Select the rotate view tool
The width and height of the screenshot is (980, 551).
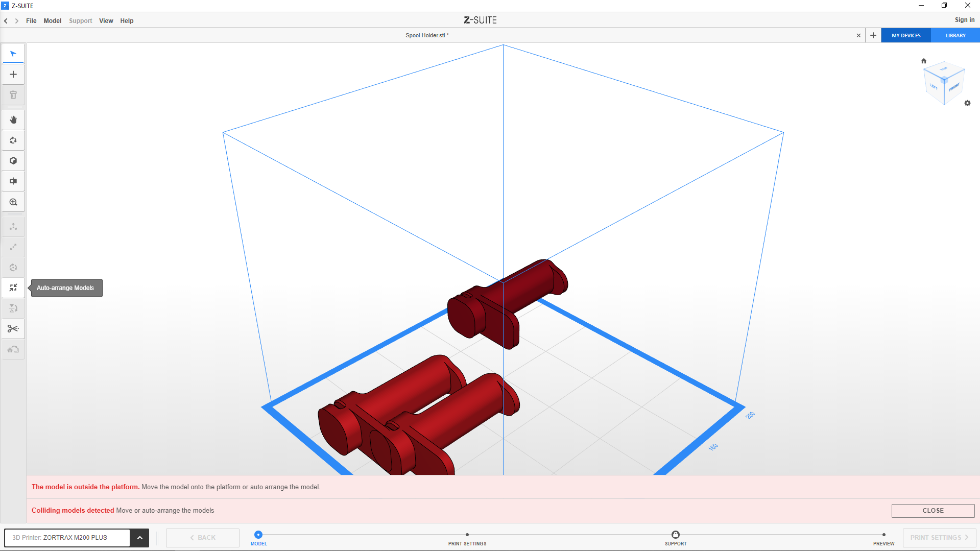coord(13,140)
